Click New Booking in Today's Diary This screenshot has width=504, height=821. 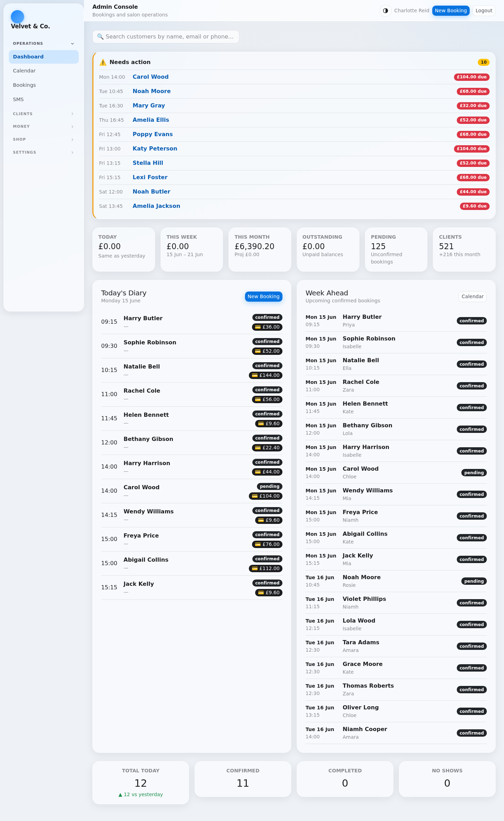click(264, 296)
